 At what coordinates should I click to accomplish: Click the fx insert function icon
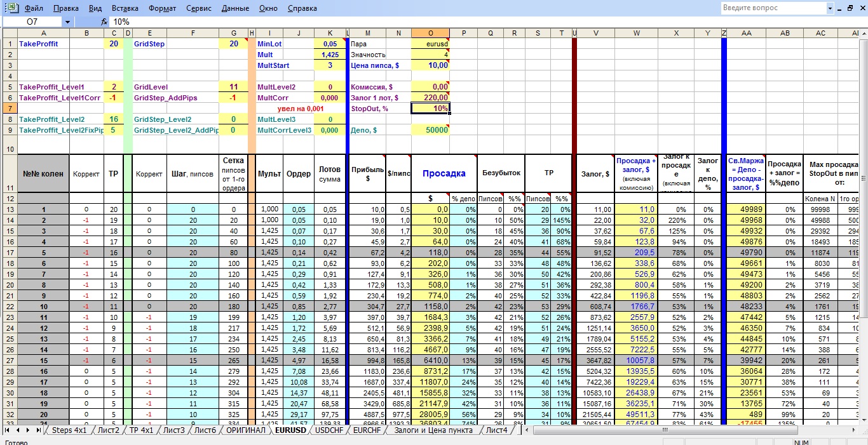pyautogui.click(x=104, y=22)
